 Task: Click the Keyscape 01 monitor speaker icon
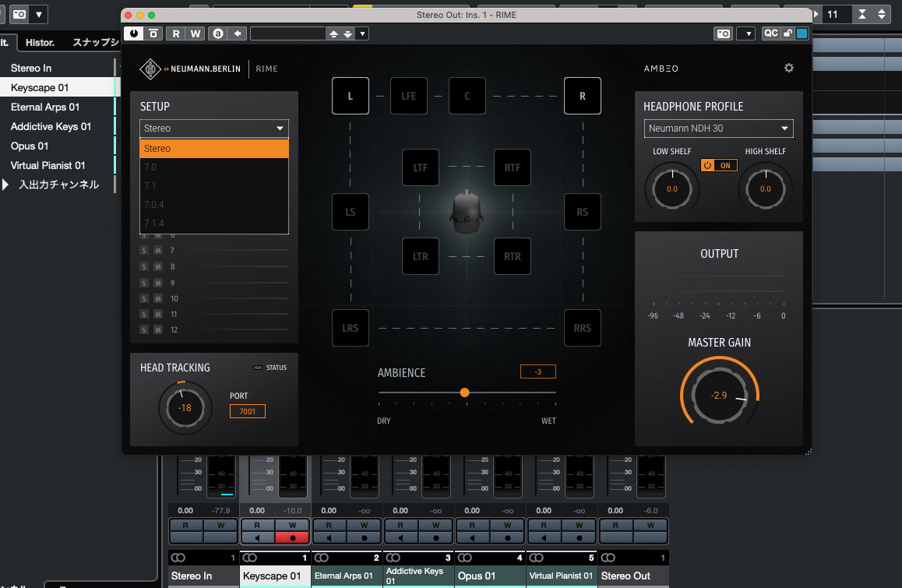(x=259, y=537)
